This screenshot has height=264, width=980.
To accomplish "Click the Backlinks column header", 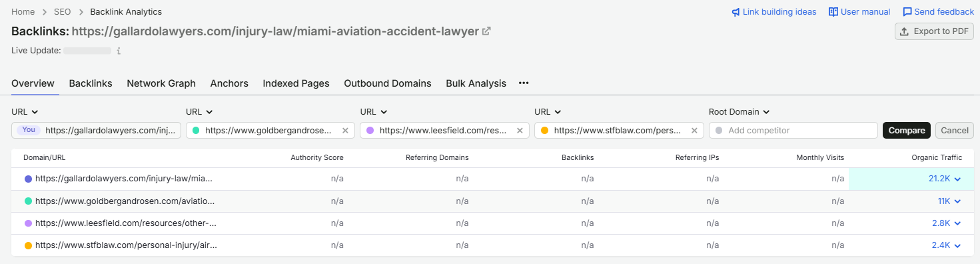I will coord(578,157).
